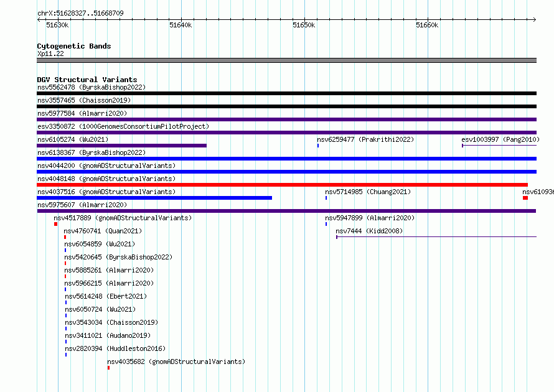Click the red nsv5885261 marker
This screenshot has width=554, height=392.
click(65, 276)
